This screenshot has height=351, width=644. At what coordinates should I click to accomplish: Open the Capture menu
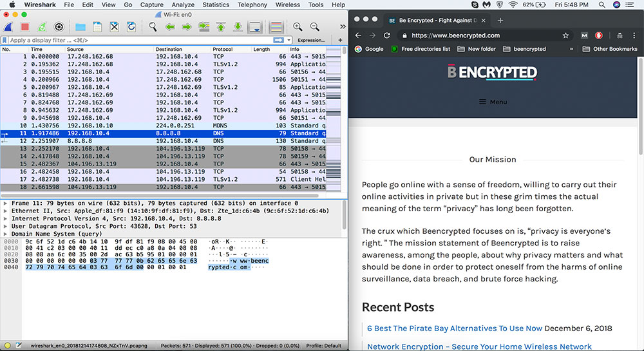pos(151,5)
